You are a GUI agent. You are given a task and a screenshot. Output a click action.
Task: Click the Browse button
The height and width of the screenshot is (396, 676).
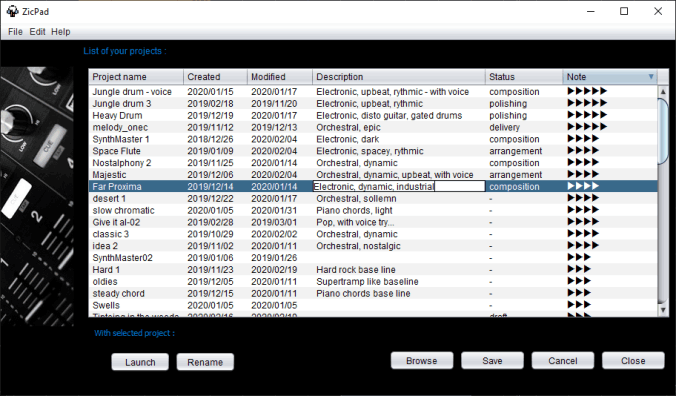pos(422,361)
